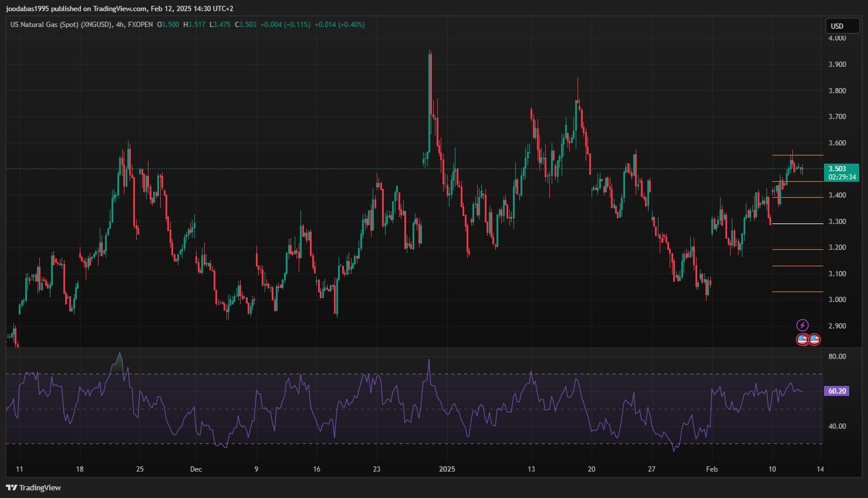The height and width of the screenshot is (498, 868).
Task: Click the 3.900 price axis label
Action: [x=837, y=65]
